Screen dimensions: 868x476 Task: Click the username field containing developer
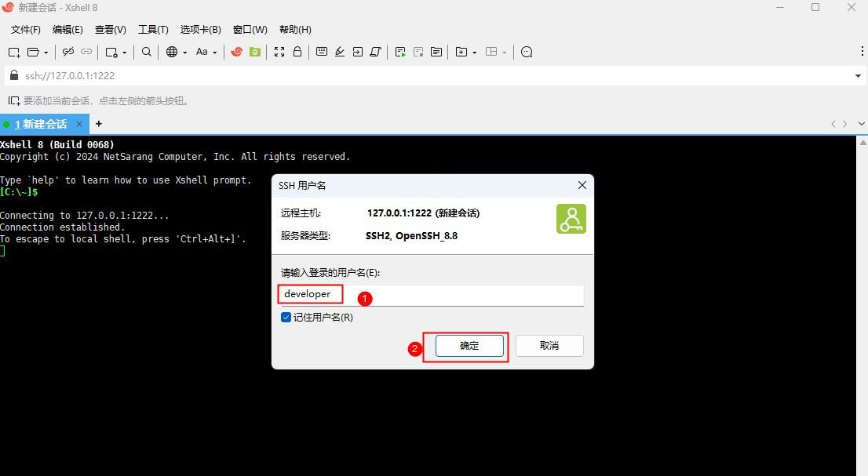click(x=432, y=295)
